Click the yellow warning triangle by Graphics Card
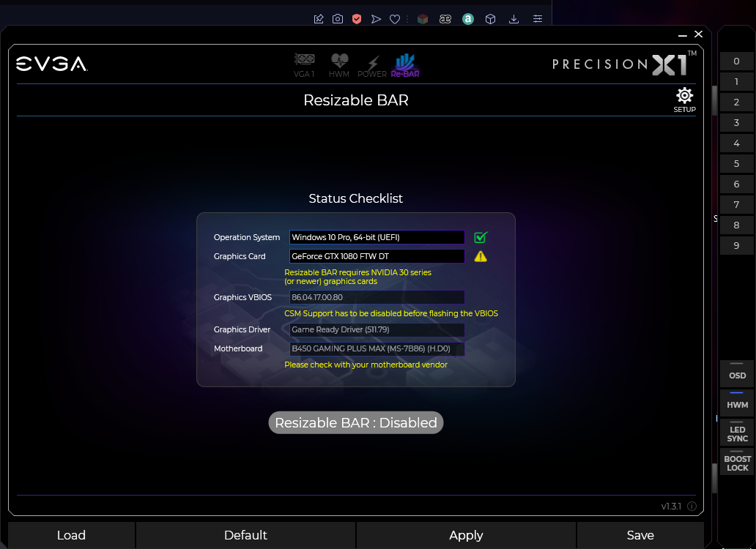Screen dimensions: 756x549 point(481,256)
